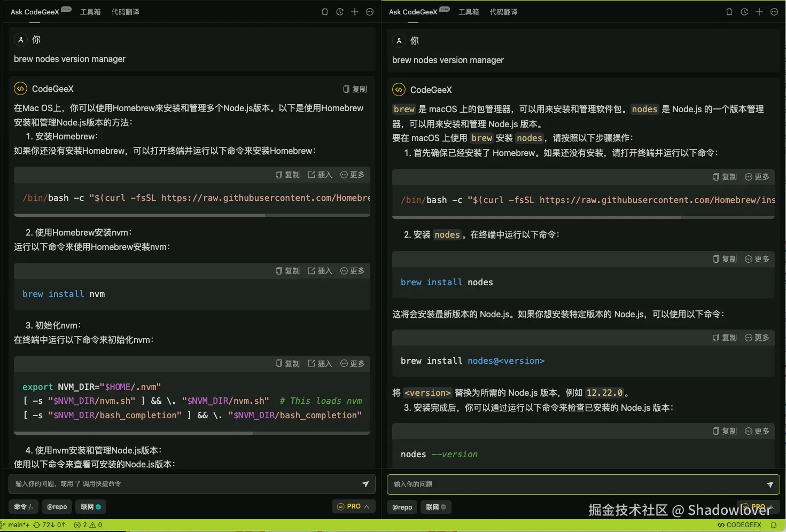The width and height of the screenshot is (786, 532).
Task: Click @repo button in right panel
Action: (402, 507)
